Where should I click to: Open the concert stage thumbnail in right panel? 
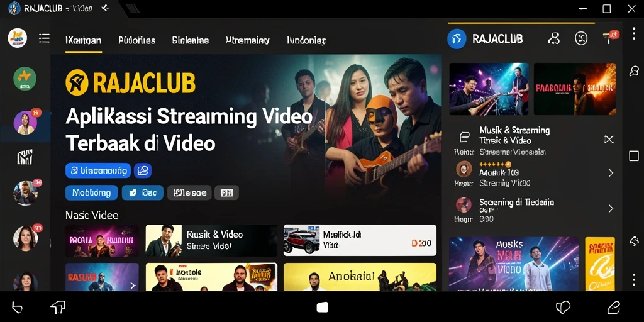tap(489, 89)
